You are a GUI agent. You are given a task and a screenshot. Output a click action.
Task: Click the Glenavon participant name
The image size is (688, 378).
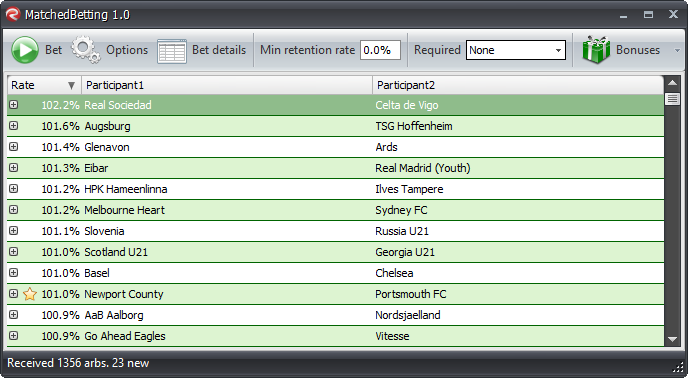(107, 147)
